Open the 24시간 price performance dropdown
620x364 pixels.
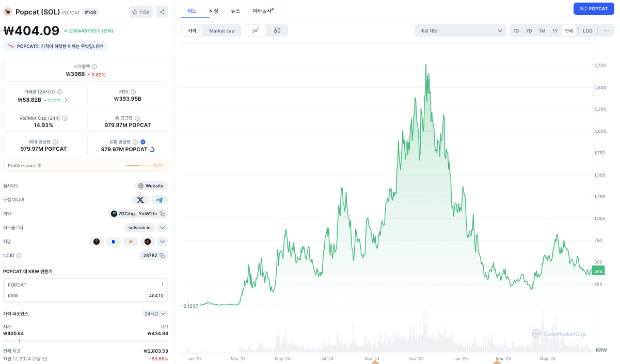point(155,314)
